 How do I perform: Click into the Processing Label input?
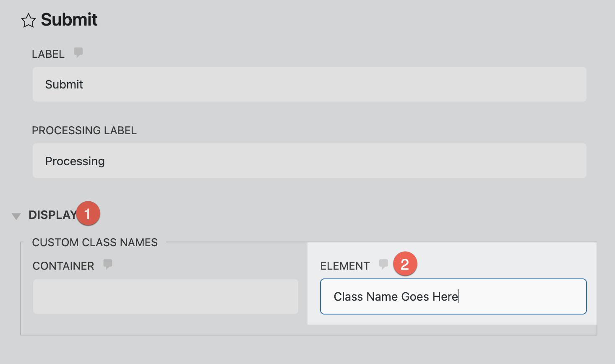pos(309,161)
